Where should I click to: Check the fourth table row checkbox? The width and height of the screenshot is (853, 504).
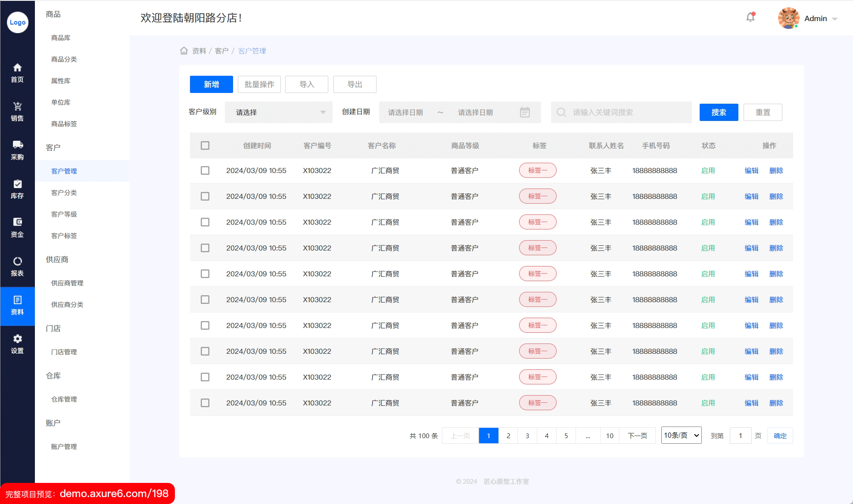point(205,248)
